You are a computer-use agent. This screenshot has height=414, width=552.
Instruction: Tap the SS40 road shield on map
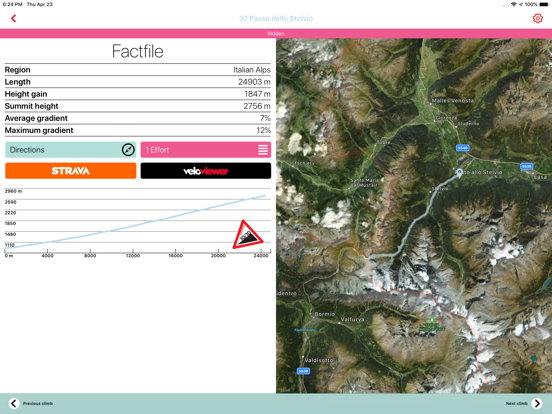[463, 148]
